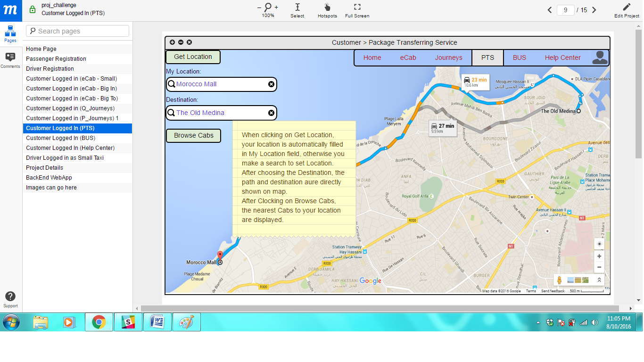The height and width of the screenshot is (362, 644).
Task: Clear the My Location field
Action: pos(271,84)
